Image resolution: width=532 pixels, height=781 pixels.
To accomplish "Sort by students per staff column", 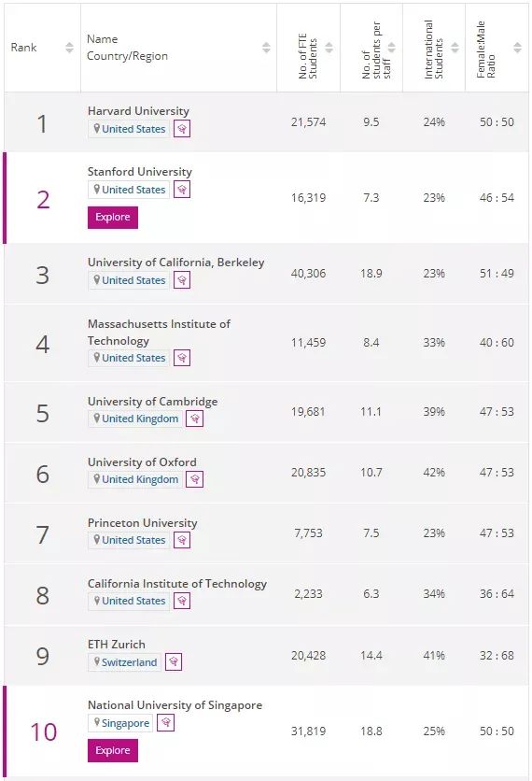I will pos(392,48).
